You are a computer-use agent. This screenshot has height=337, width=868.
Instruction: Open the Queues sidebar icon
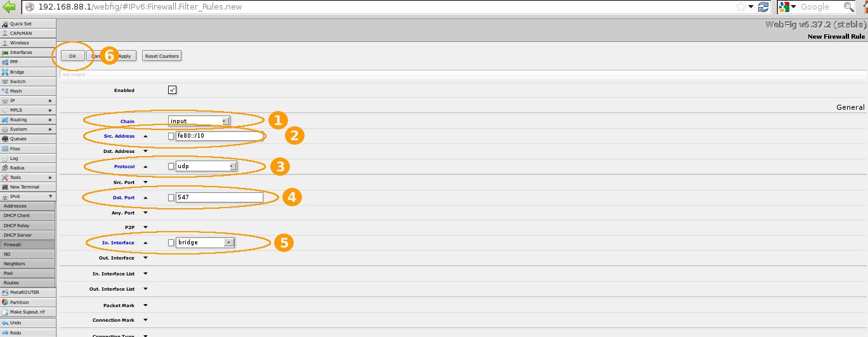click(5, 138)
